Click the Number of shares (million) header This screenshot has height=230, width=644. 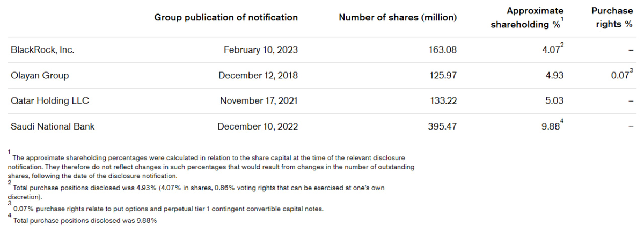point(398,17)
